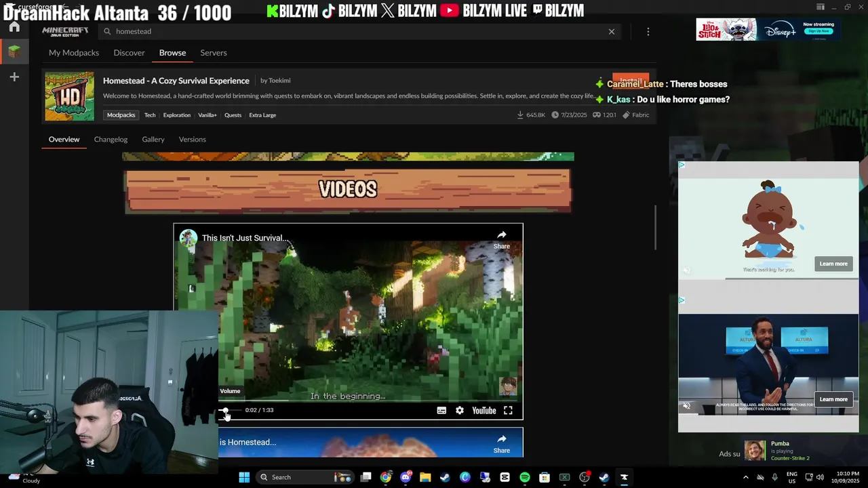
Task: Expand the system tray hidden icons chevron
Action: pos(746,477)
